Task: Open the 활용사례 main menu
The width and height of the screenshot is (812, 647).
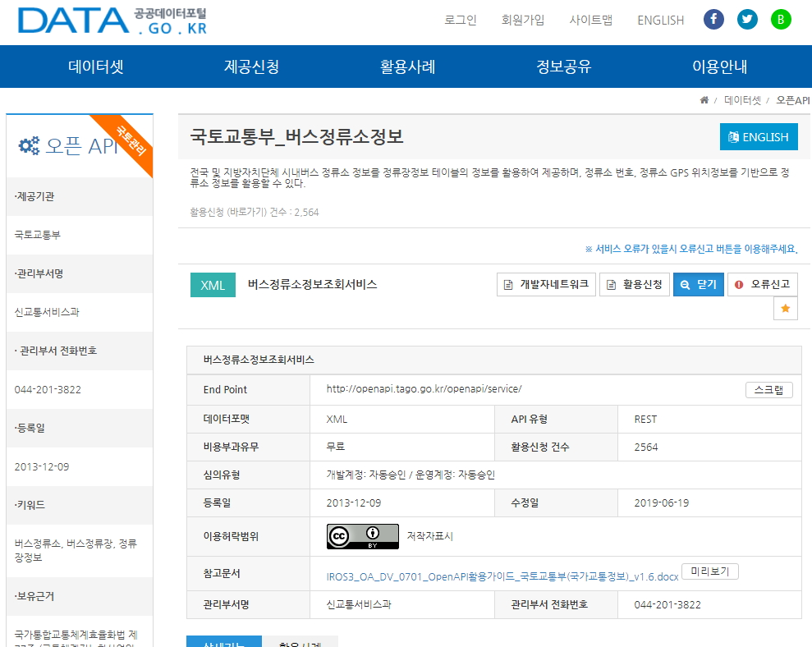Action: [407, 67]
